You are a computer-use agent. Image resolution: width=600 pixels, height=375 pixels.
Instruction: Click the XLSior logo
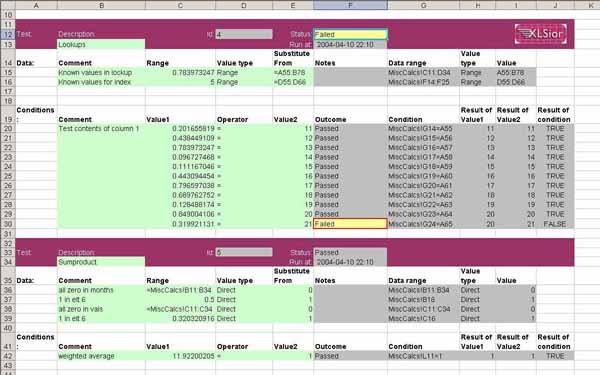541,34
